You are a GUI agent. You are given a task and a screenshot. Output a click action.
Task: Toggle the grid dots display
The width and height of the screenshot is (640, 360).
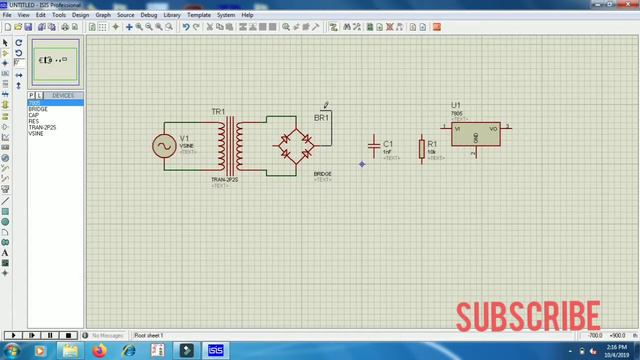coord(102,27)
